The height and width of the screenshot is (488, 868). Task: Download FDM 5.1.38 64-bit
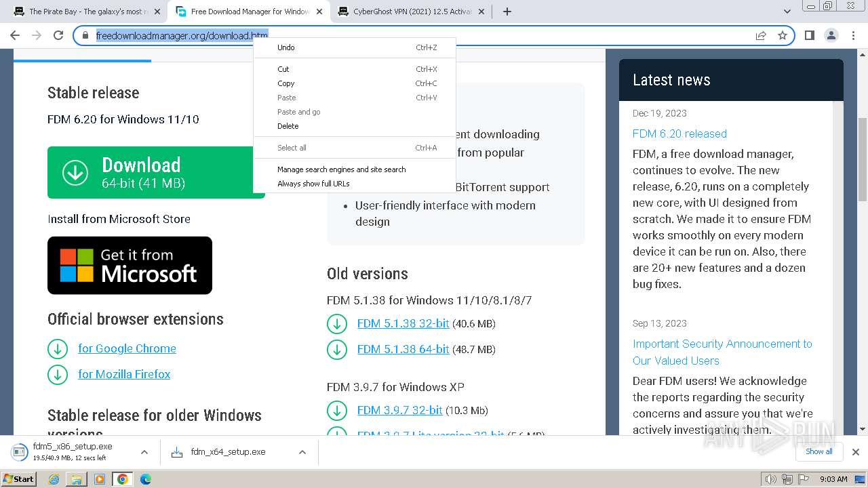[x=403, y=349]
